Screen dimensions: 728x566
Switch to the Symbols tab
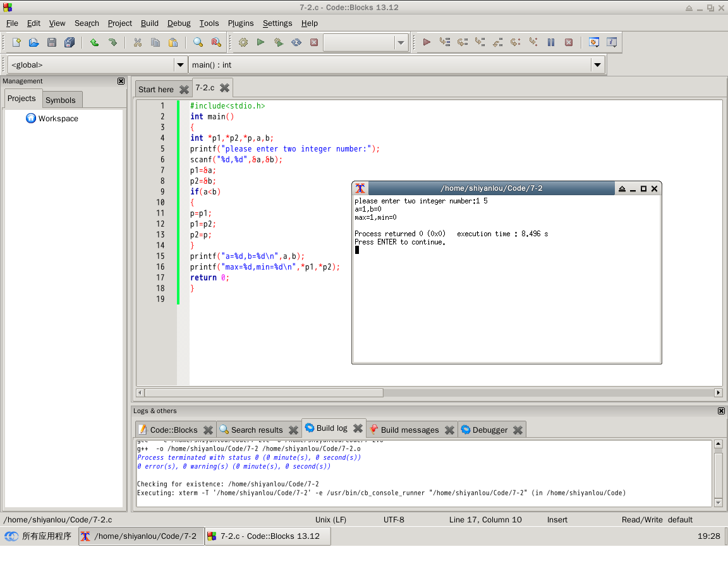click(x=61, y=100)
